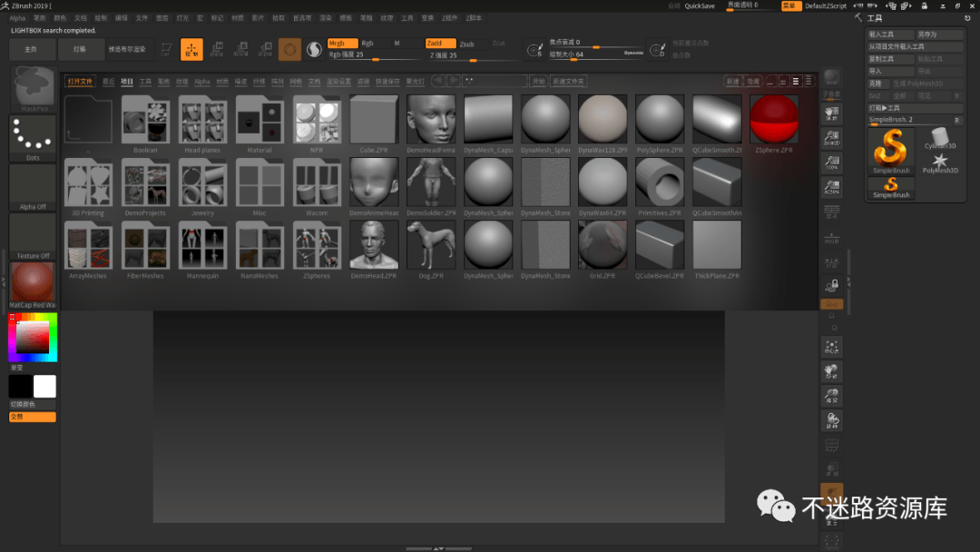Click the Edit mode icon in toolbar
Screen dimensions: 980x552
tap(166, 49)
